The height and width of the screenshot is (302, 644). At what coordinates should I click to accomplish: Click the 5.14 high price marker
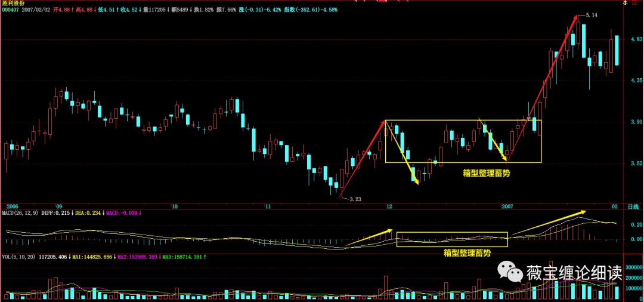point(592,15)
